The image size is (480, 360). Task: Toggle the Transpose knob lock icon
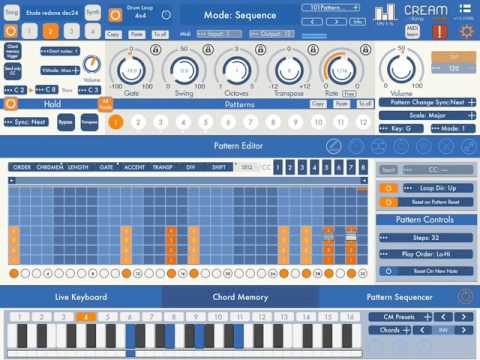[313, 50]
